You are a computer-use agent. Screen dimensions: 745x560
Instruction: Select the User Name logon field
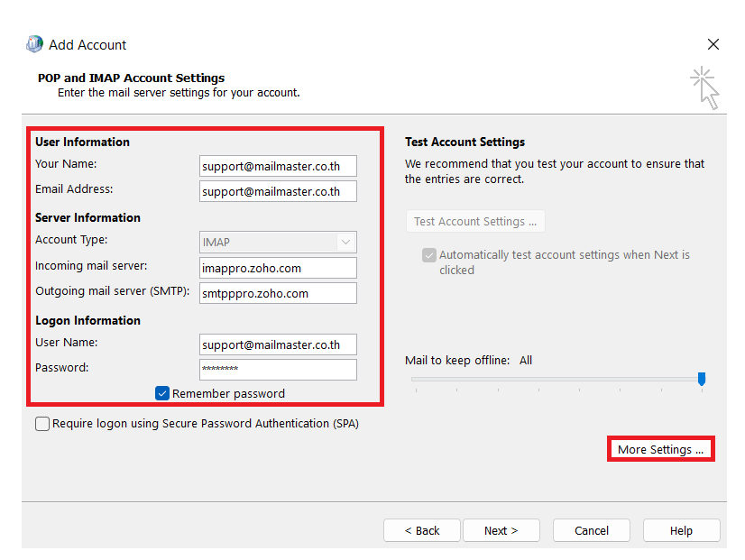[x=278, y=344]
